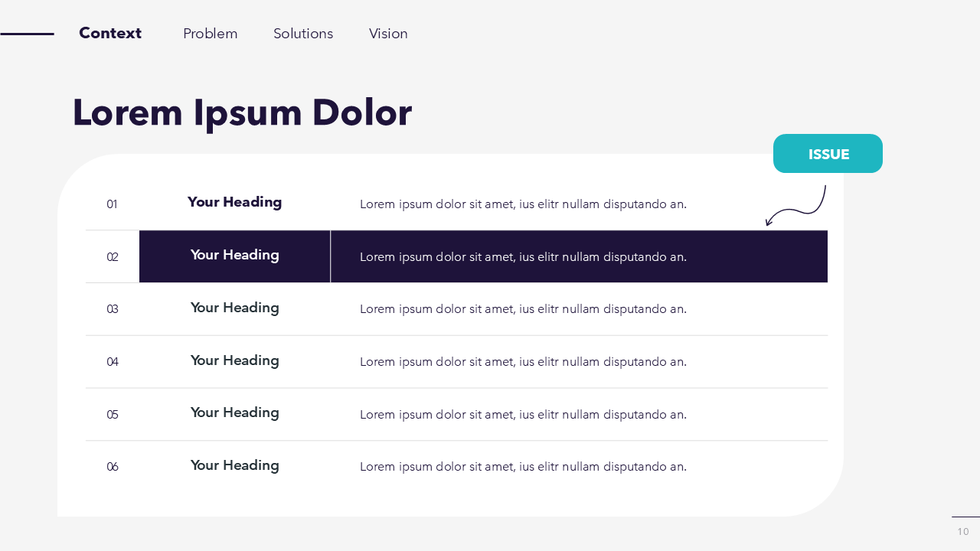Click Your Heading in row 05
This screenshot has width=980, height=551.
pos(234,412)
